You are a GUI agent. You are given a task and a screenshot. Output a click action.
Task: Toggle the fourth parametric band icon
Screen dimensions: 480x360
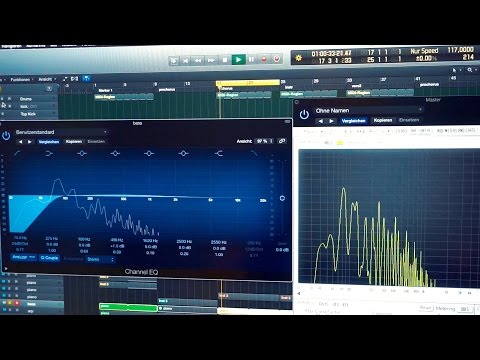click(x=183, y=153)
